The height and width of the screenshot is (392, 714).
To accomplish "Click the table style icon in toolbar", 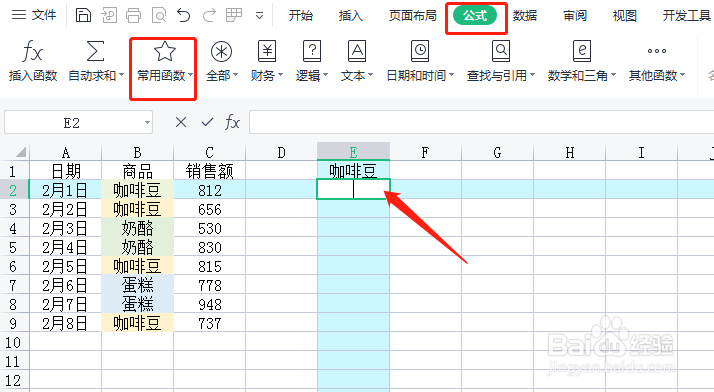I will [x=234, y=15].
